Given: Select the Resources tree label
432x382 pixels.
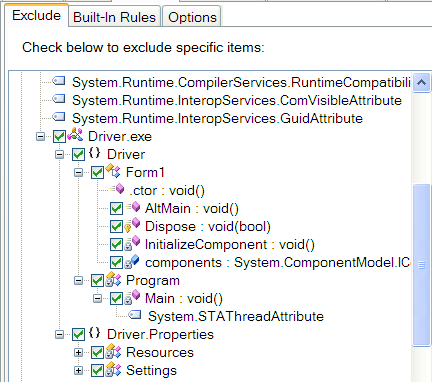Looking at the screenshot, I should coord(160,352).
